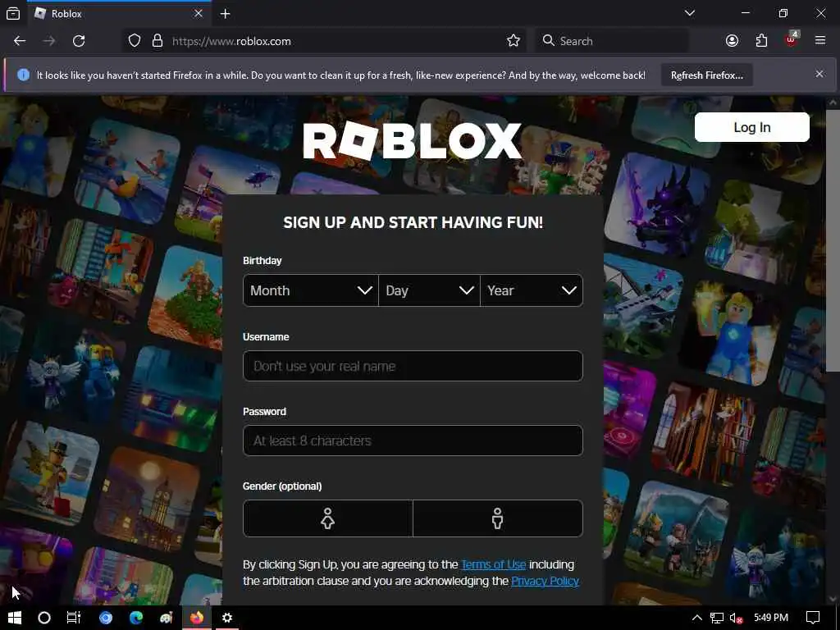Image resolution: width=840 pixels, height=630 pixels.
Task: Open the Day birthday dropdown
Action: click(x=429, y=291)
